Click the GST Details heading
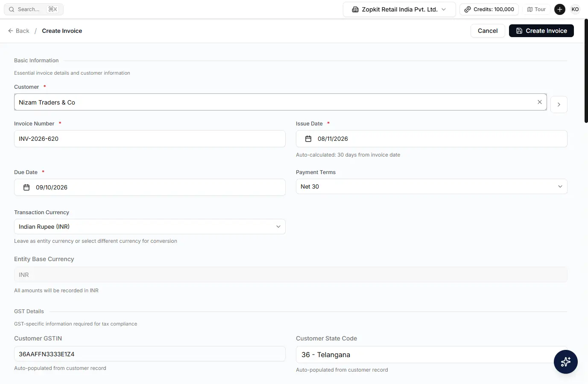588x384 pixels. tap(29, 311)
